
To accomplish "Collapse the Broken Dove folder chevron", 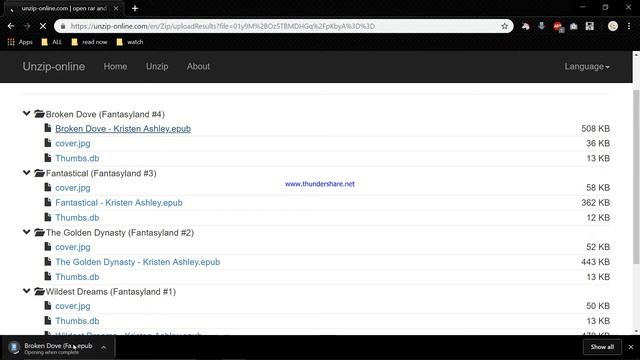I will click(x=27, y=113).
